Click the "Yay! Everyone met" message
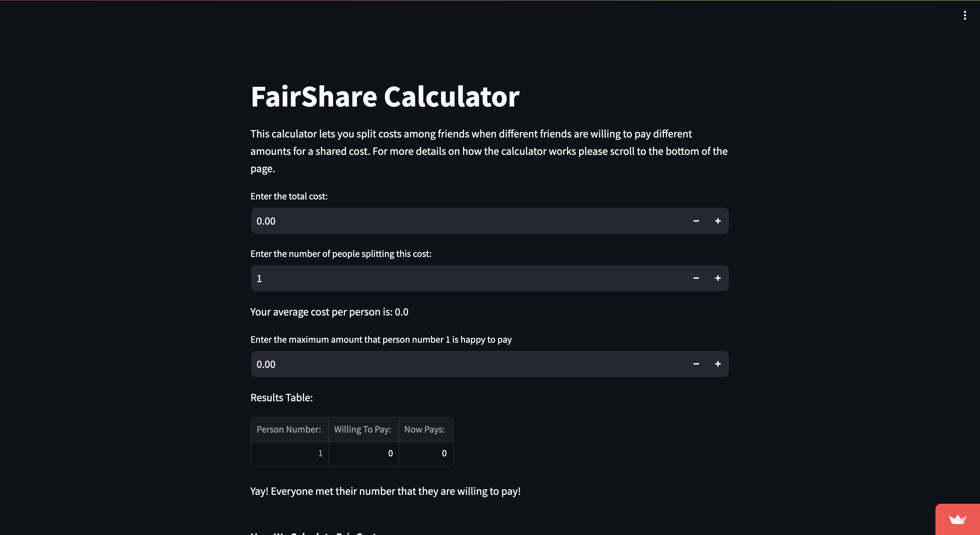980x535 pixels. click(386, 491)
